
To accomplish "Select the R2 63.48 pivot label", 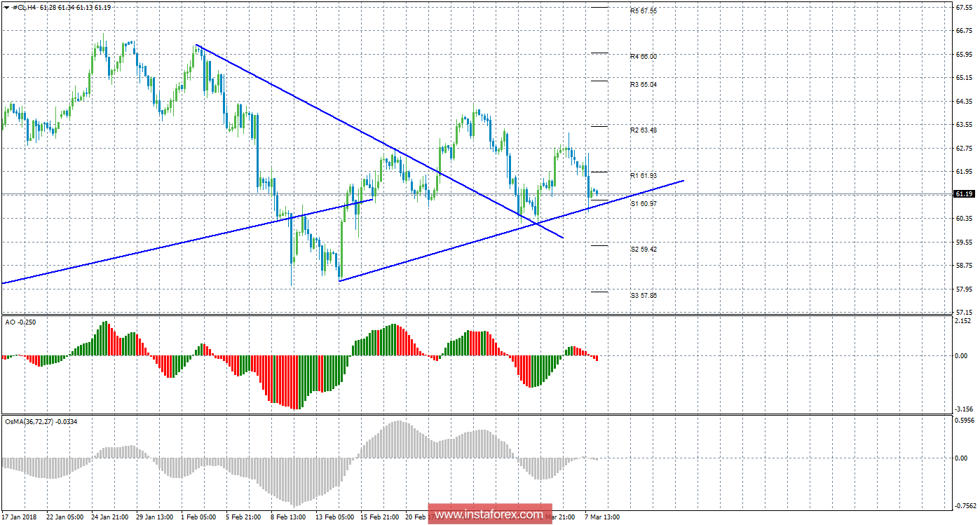I will (x=644, y=130).
